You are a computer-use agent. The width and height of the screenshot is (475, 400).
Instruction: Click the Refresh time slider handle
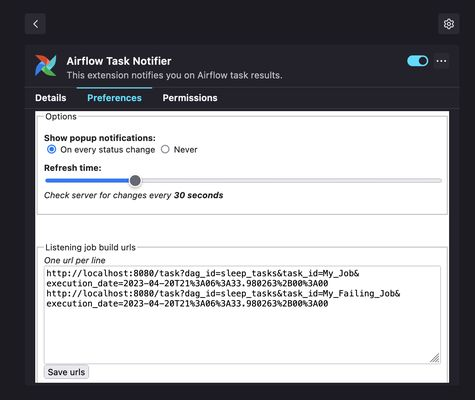[135, 181]
